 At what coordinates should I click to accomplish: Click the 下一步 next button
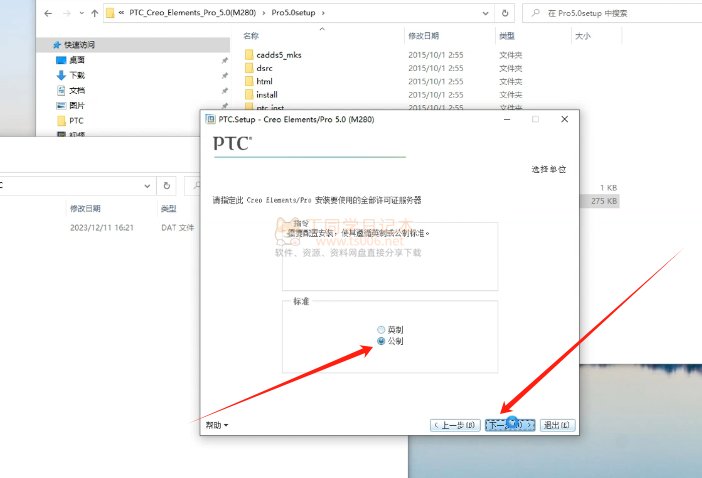510,425
